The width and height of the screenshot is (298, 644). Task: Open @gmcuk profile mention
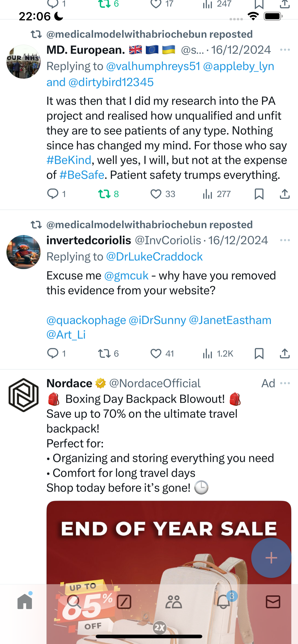(x=126, y=276)
